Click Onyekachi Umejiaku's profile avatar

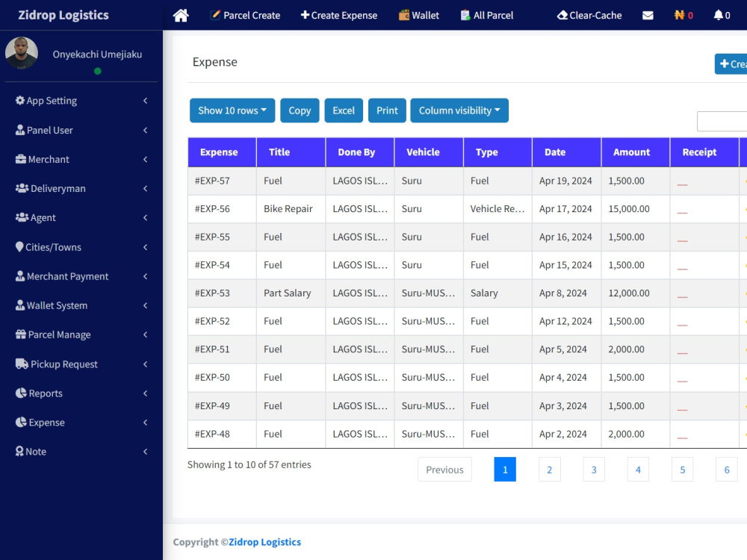click(22, 53)
